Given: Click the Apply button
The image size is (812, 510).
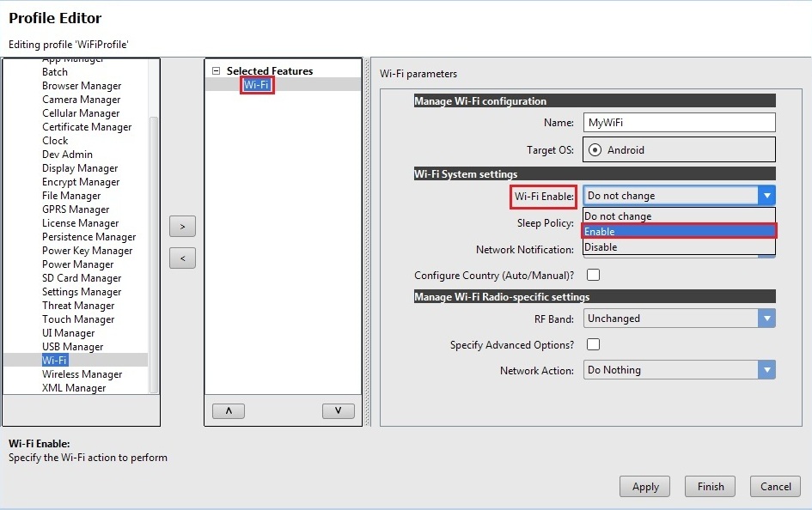Looking at the screenshot, I should pos(644,487).
